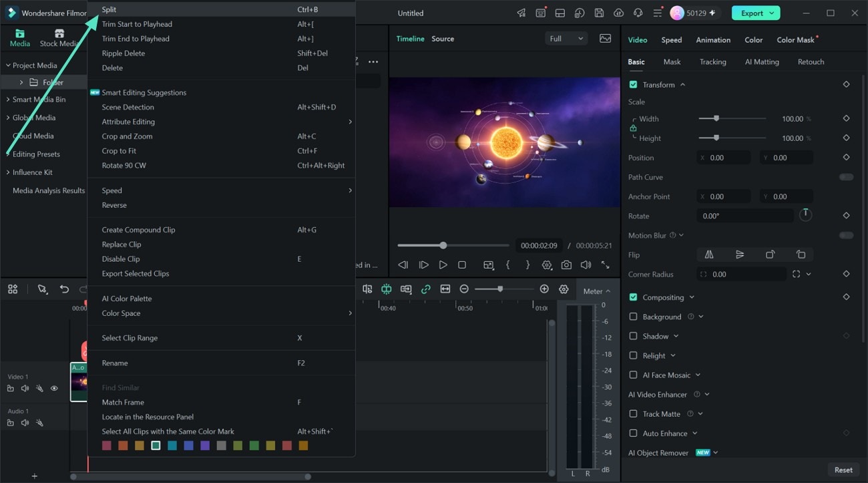Image resolution: width=868 pixels, height=483 pixels.
Task: Switch to the Animation tab
Action: (x=713, y=40)
